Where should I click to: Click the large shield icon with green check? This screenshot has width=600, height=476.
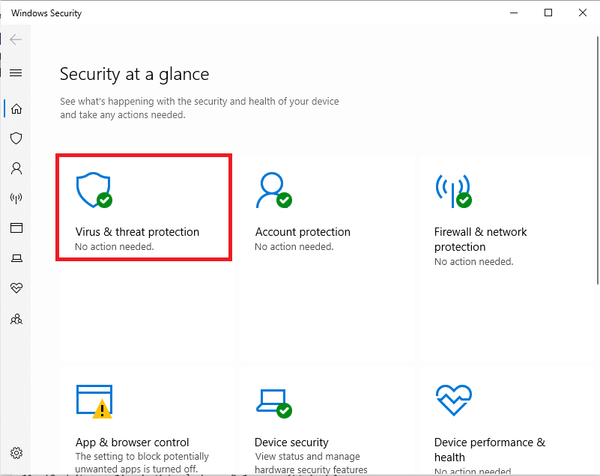tap(94, 188)
